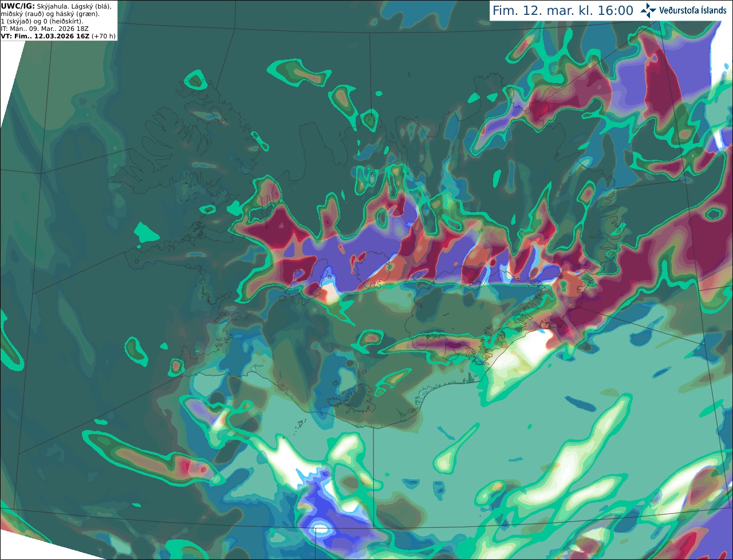Viewport: 733px width, 560px height.
Task: Click the bold 'UWC/IG:' legend heading
Action: 18,6
